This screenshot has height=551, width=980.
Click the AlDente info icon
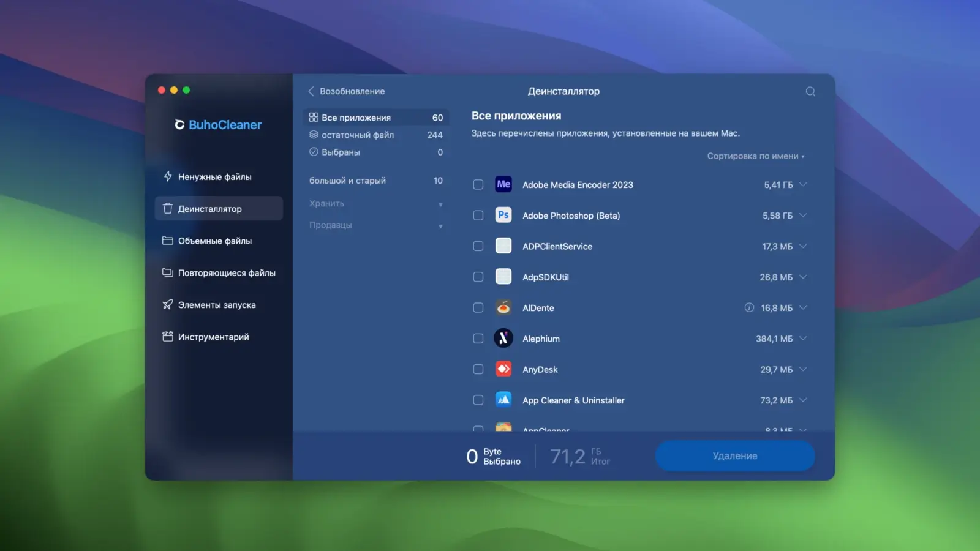[x=748, y=308]
